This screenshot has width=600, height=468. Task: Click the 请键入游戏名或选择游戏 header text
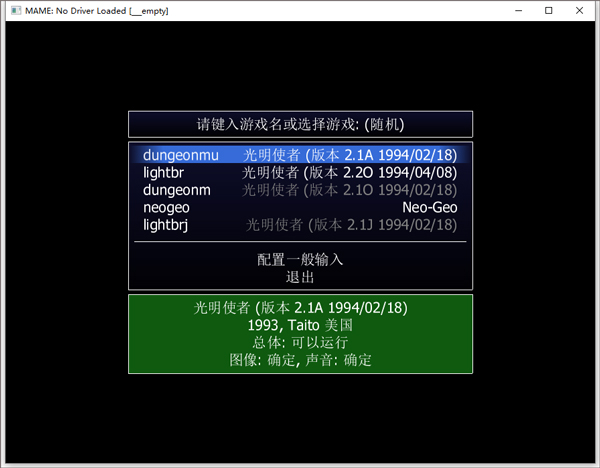pos(300,124)
